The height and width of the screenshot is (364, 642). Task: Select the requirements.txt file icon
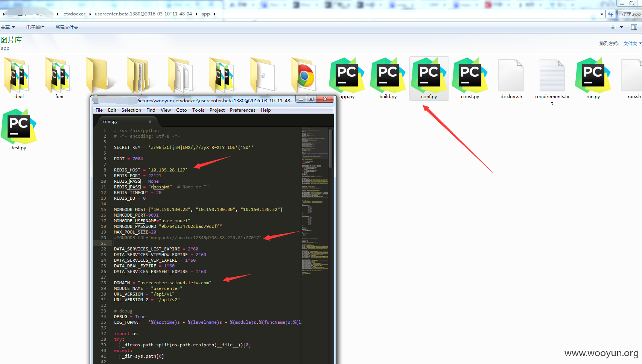[x=552, y=75]
